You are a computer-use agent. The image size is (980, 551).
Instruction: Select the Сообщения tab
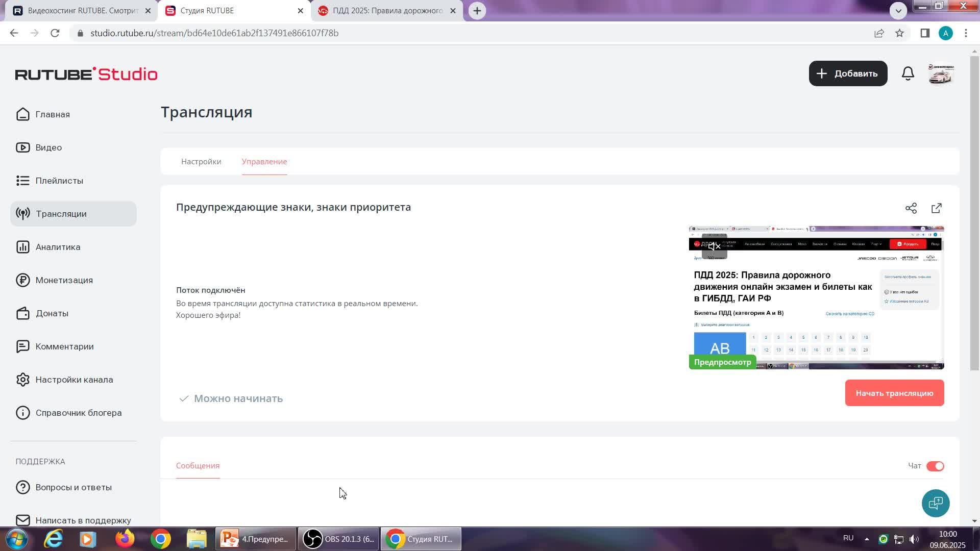[198, 466]
